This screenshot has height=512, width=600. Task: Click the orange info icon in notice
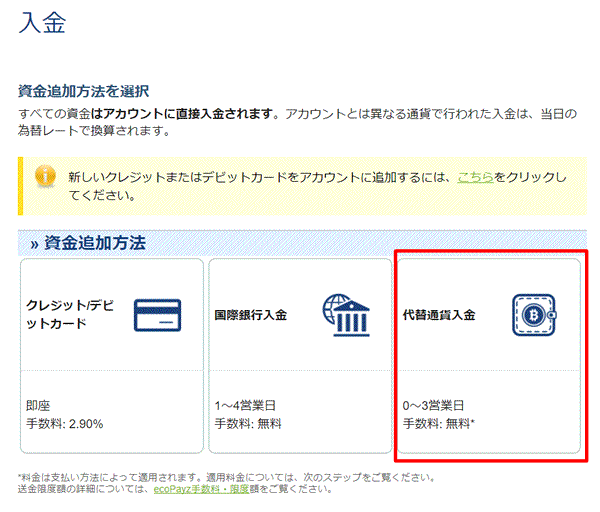click(x=45, y=176)
